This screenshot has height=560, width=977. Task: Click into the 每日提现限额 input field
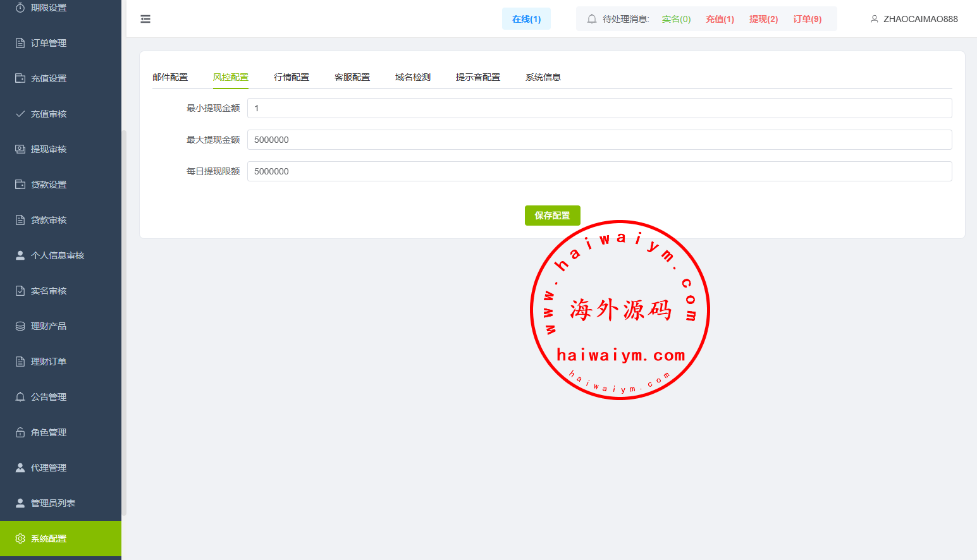(x=599, y=171)
